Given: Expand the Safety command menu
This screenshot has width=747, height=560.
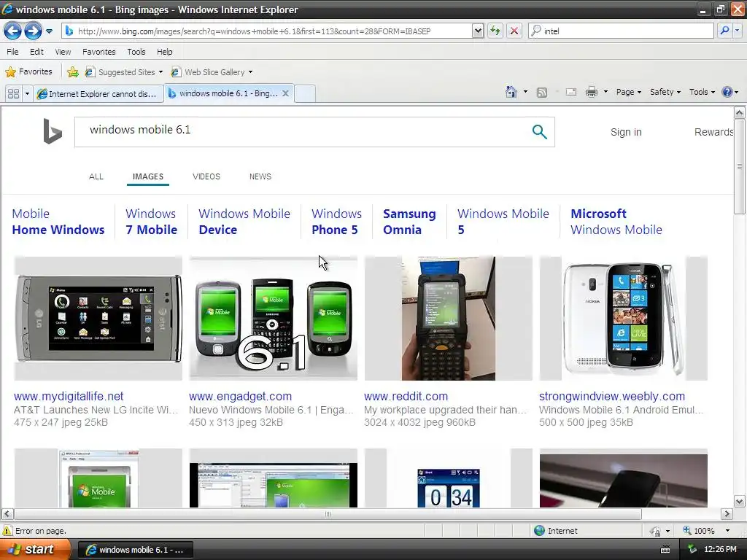Looking at the screenshot, I should click(665, 92).
